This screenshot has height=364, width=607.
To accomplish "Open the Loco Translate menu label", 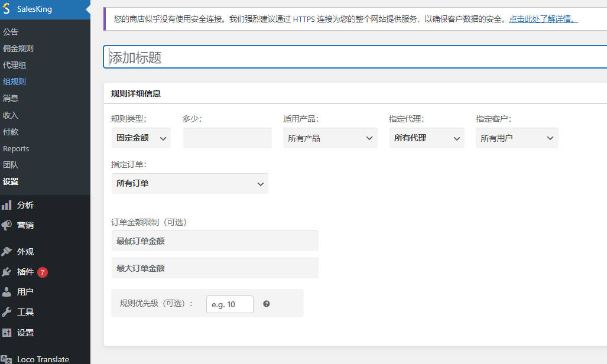I will [x=43, y=359].
